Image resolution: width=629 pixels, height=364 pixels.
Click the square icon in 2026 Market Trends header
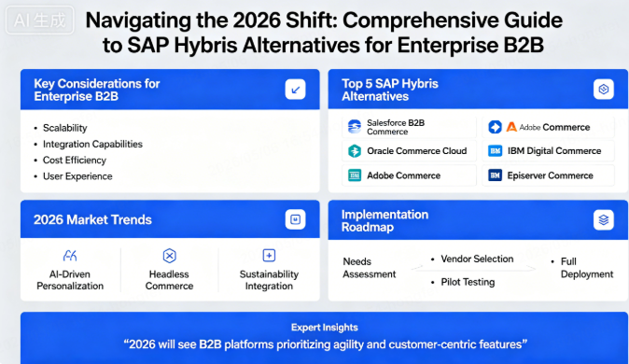coord(295,219)
